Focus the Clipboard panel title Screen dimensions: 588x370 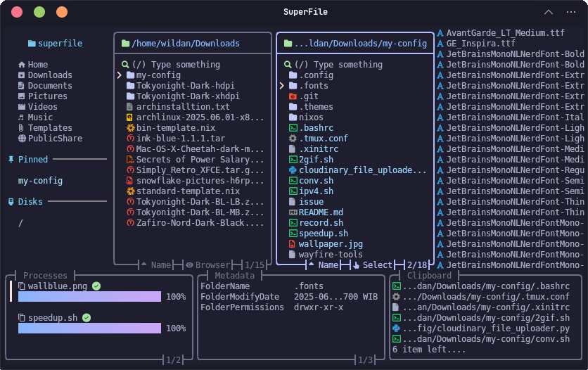click(429, 276)
